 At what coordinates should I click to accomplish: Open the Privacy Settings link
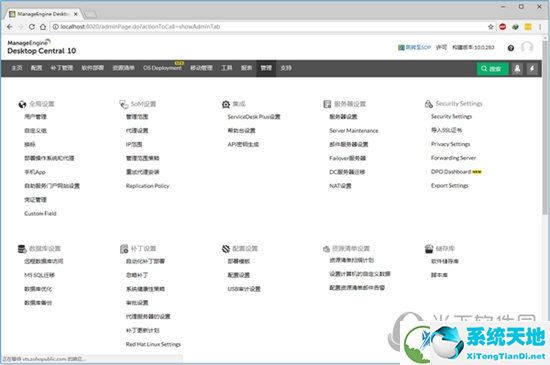tap(450, 144)
